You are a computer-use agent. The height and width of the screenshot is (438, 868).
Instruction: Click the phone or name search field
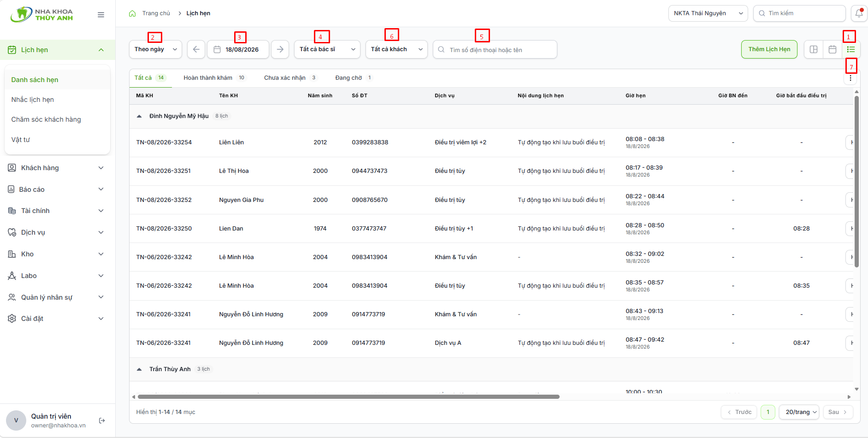pos(495,49)
